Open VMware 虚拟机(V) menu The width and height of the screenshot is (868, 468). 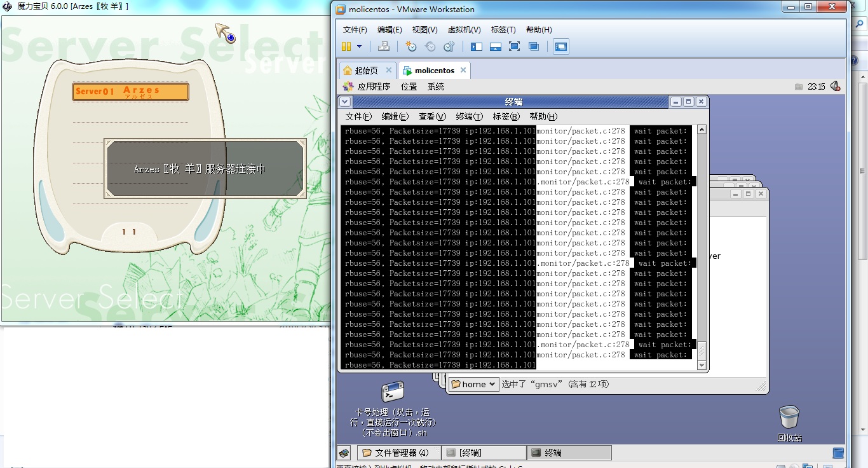point(464,30)
